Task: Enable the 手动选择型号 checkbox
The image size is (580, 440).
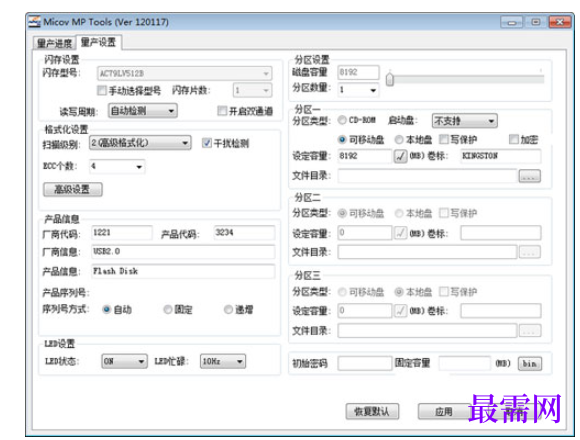Action: tap(102, 90)
